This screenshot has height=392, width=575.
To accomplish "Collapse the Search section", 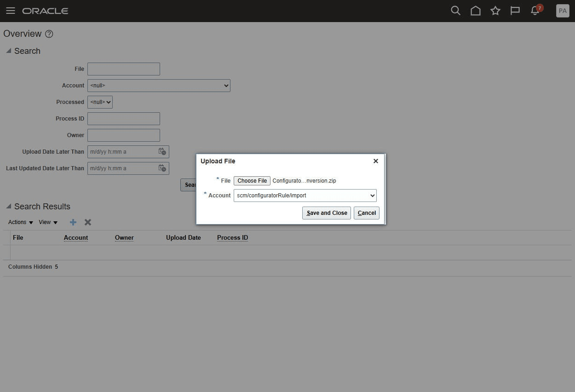I will click(x=8, y=51).
